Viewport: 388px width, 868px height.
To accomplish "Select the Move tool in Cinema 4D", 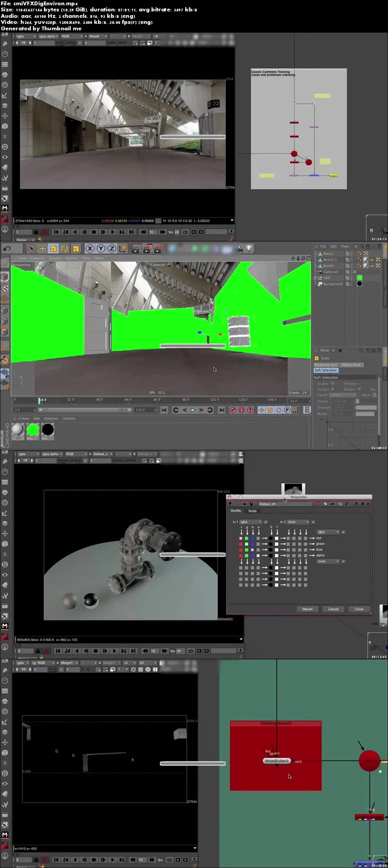I will [42, 249].
